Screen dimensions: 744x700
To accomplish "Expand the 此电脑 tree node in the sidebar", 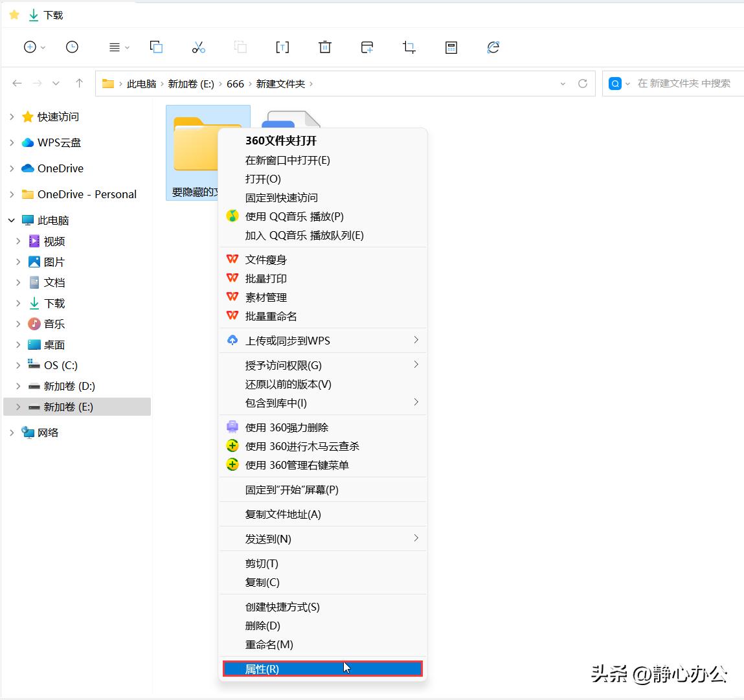I will 11,220.
